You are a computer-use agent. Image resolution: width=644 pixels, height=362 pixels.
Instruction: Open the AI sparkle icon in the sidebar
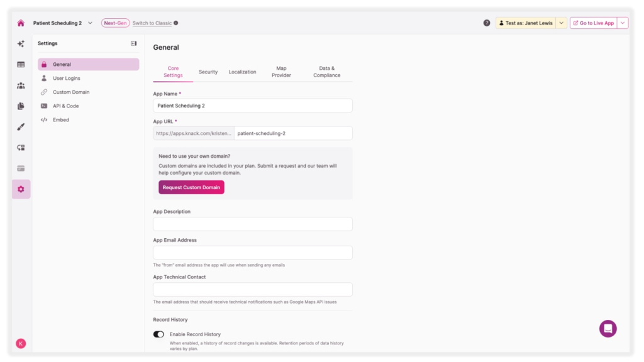[x=21, y=44]
